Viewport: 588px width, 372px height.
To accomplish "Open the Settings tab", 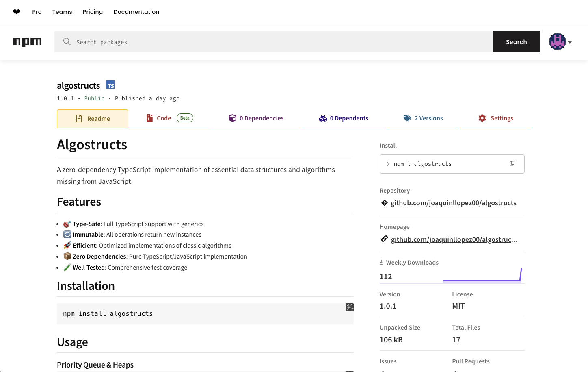I will click(496, 118).
